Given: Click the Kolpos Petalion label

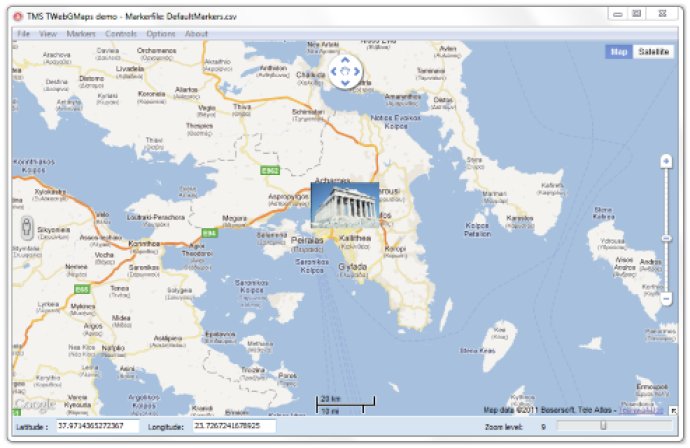Looking at the screenshot, I should [x=477, y=230].
